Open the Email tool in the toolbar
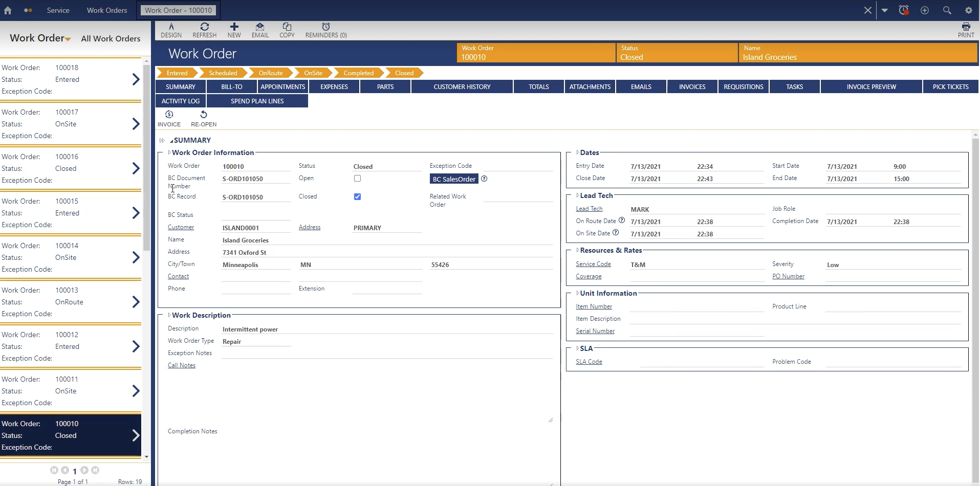Screen dimensions: 980x486 [259, 30]
